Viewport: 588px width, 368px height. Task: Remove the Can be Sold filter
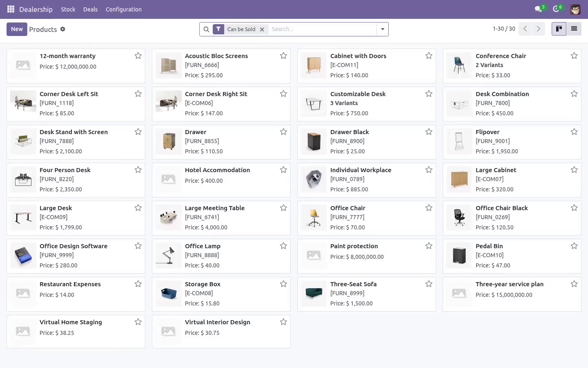pyautogui.click(x=262, y=29)
